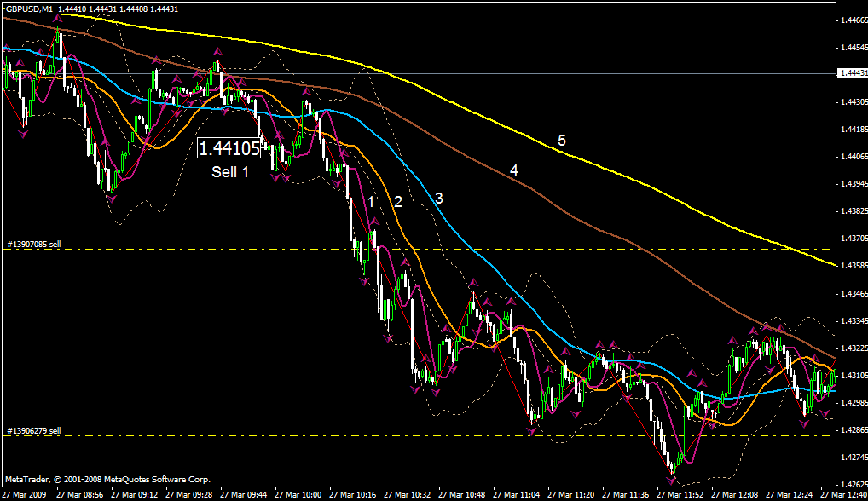Click the MetaTrader copyright text
868x501 pixels.
pos(107,479)
